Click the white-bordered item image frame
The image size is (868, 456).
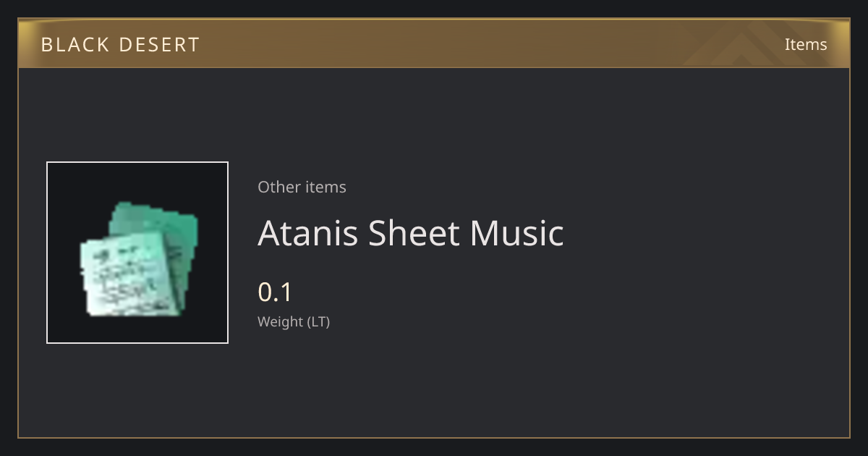click(137, 253)
